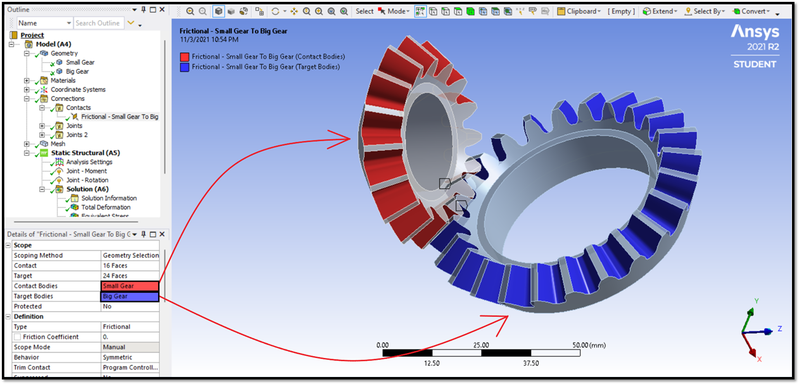Click the red Small Gear contact bodies field
The height and width of the screenshot is (385, 800).
130,286
